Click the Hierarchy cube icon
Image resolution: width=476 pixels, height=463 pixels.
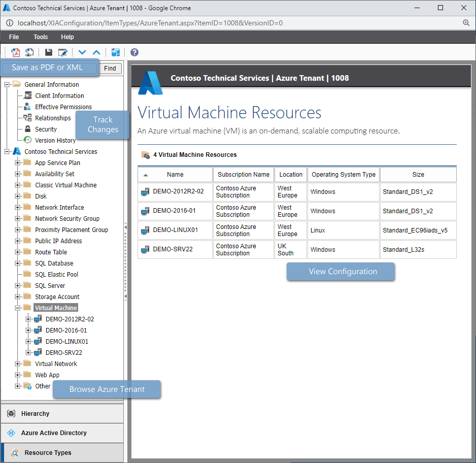tap(11, 414)
